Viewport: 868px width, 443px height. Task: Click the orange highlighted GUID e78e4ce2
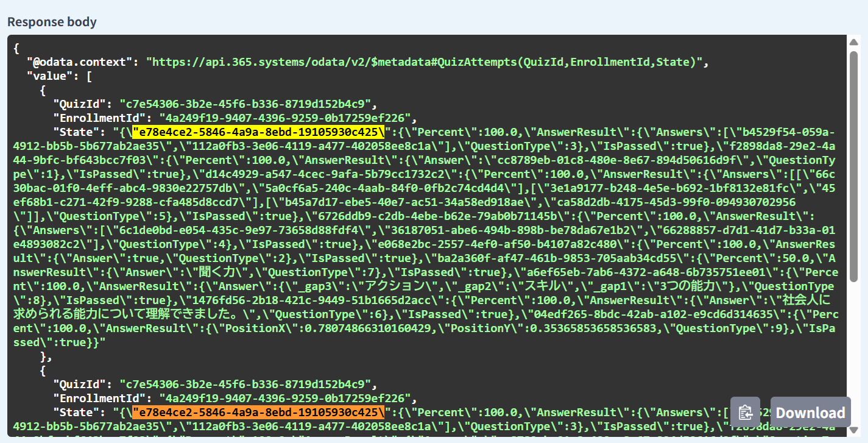click(259, 412)
